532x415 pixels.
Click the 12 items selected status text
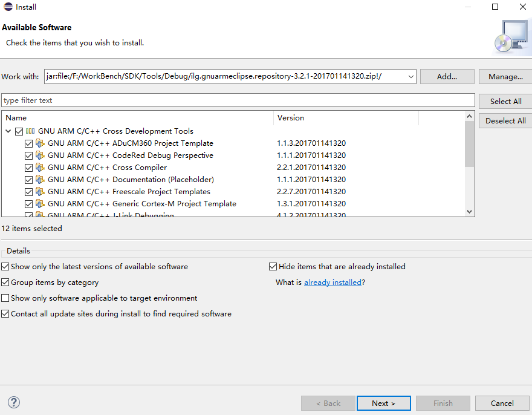31,229
